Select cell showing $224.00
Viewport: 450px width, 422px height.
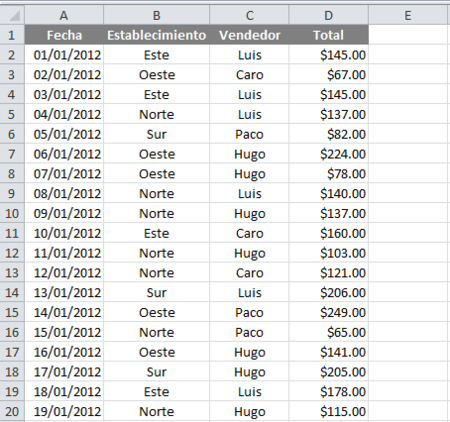[329, 154]
